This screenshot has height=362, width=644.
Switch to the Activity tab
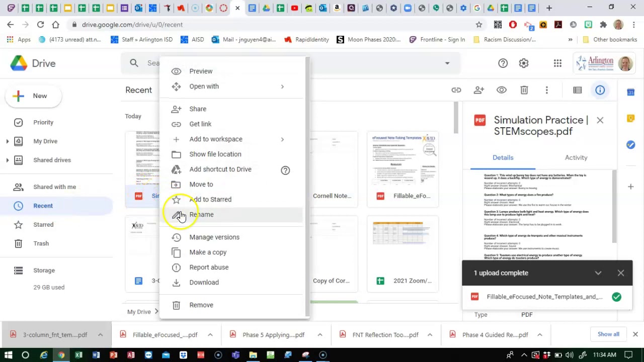coord(576,157)
